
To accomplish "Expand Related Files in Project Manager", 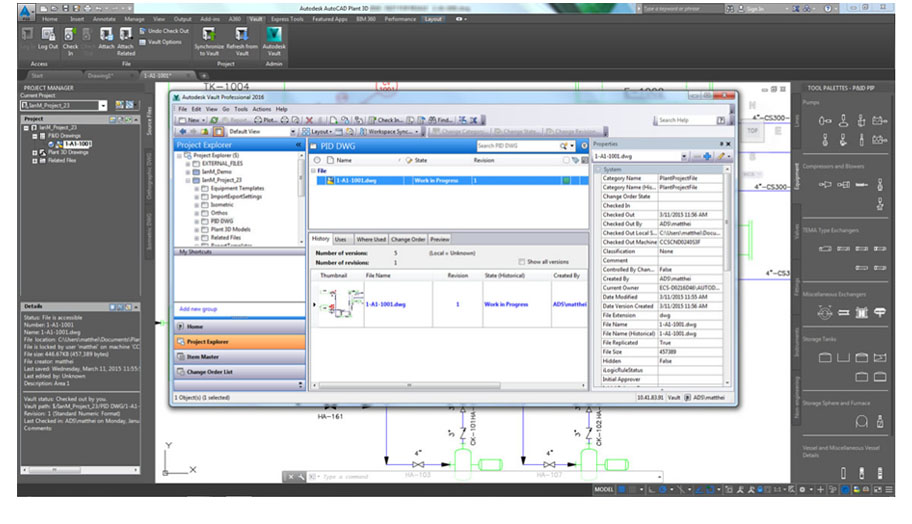I will 34,161.
